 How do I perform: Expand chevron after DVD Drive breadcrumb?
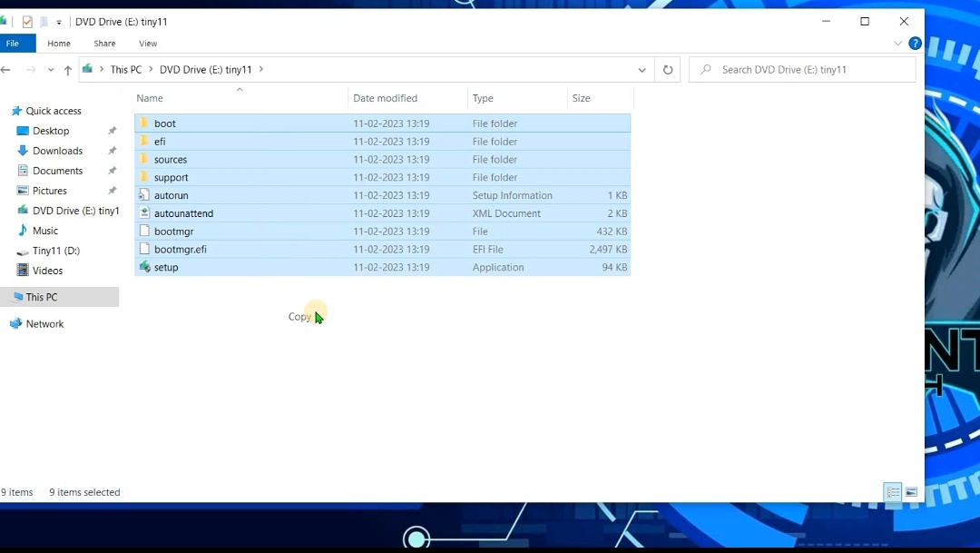[261, 69]
